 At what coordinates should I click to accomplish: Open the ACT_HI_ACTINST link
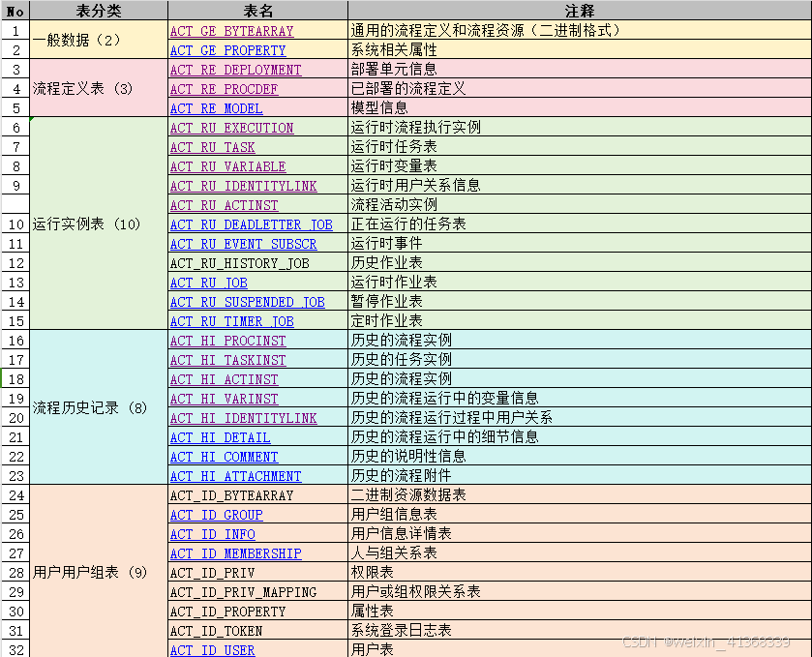pyautogui.click(x=224, y=379)
